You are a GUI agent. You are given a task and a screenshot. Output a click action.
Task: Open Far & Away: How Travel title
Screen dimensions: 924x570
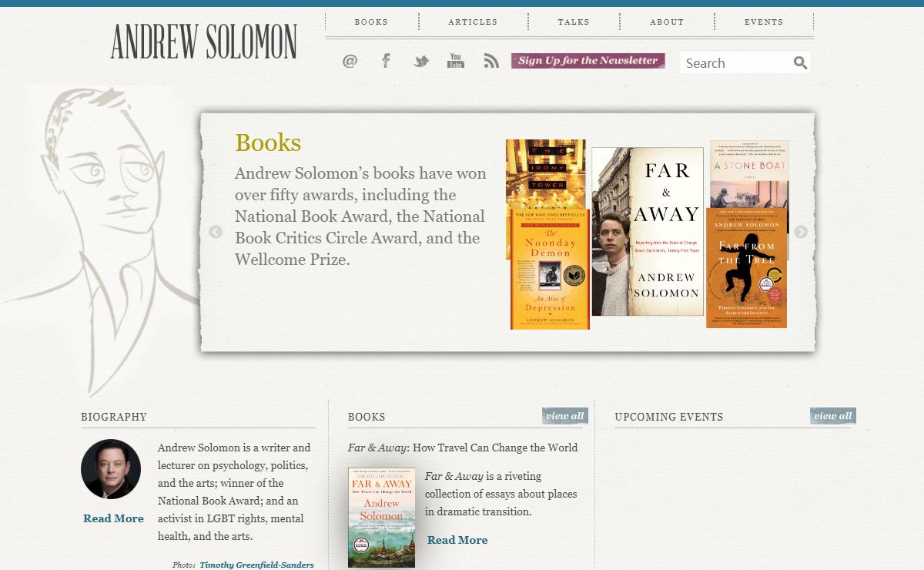[x=463, y=448]
